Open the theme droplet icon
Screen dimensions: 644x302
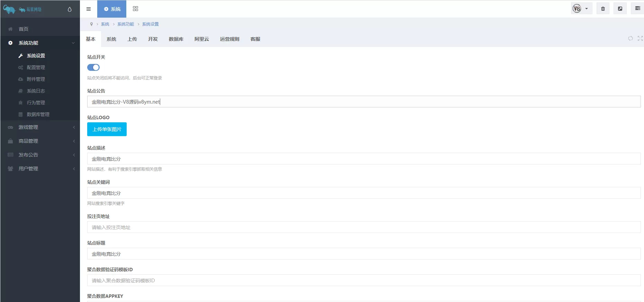click(x=70, y=9)
